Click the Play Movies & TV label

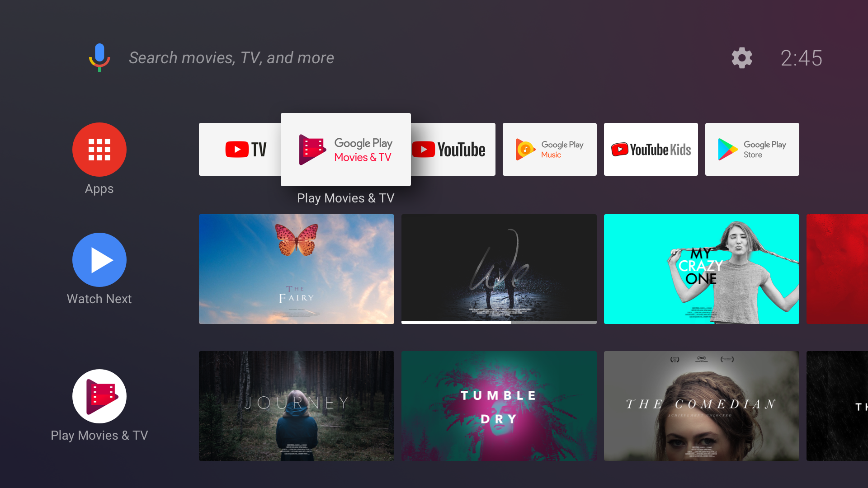pos(345,198)
